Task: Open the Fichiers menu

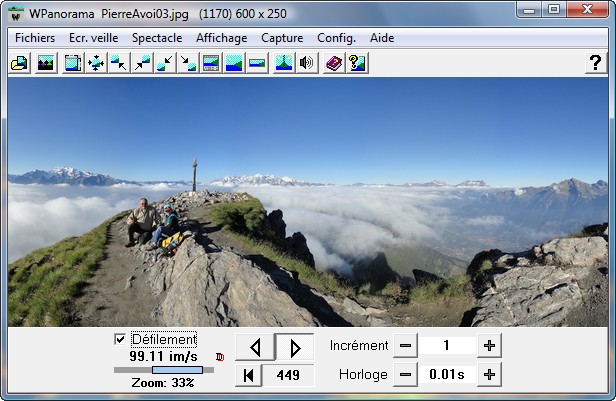Action: (x=35, y=37)
